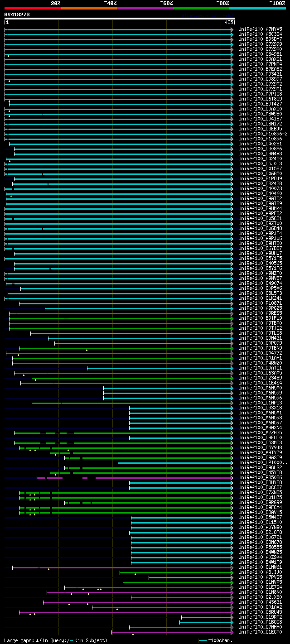This screenshot has width=290, height=644.
Task: Click the UniRef100_P93431 label
Action: [x=260, y=74]
